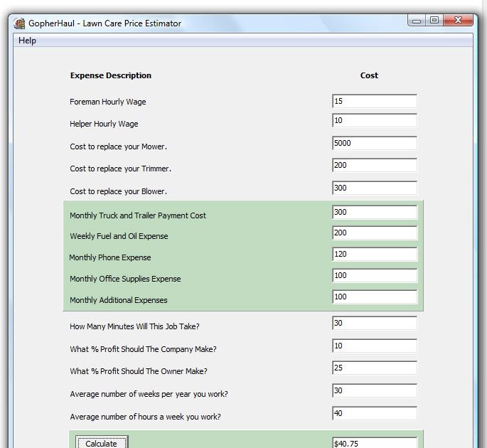Click the Average weeks per year label
This screenshot has height=448, width=487.
coord(149,394)
